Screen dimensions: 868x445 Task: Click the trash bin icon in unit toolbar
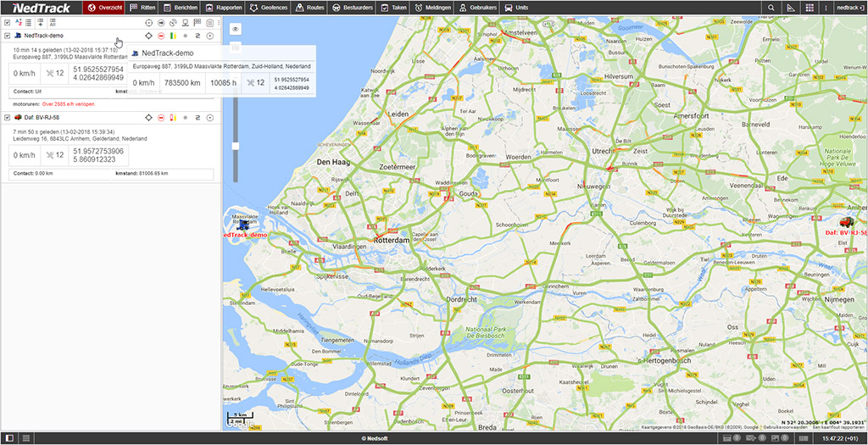pyautogui.click(x=210, y=23)
